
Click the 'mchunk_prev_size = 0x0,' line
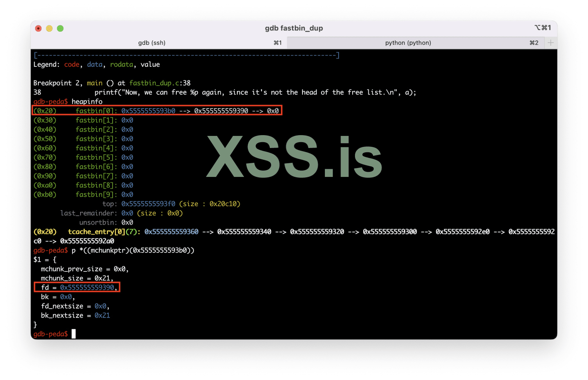(x=85, y=269)
